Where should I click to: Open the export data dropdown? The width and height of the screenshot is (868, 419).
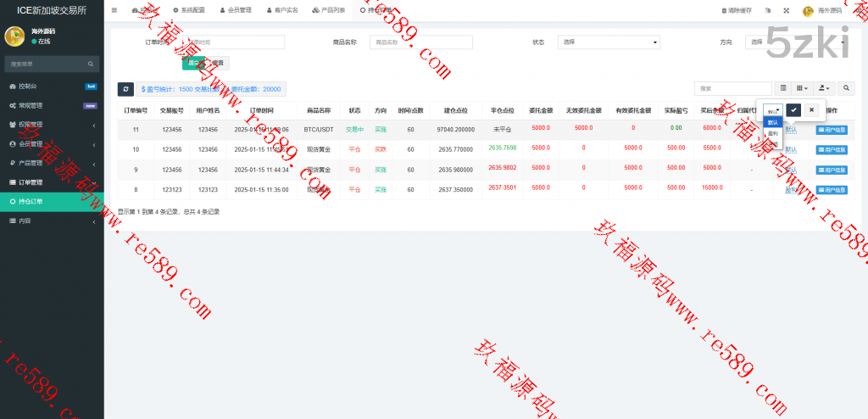(x=825, y=88)
